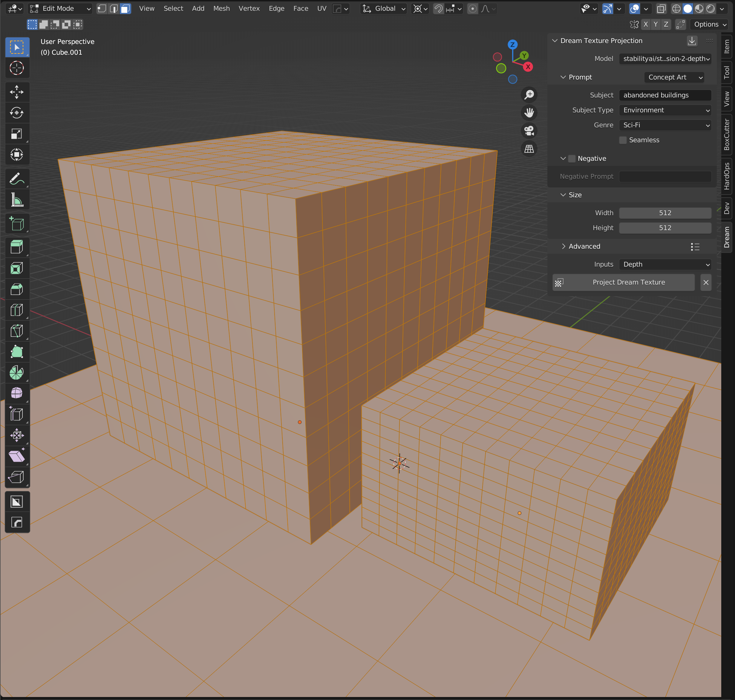Select the Extrude Region tool
This screenshot has height=700, width=735.
[x=17, y=247]
